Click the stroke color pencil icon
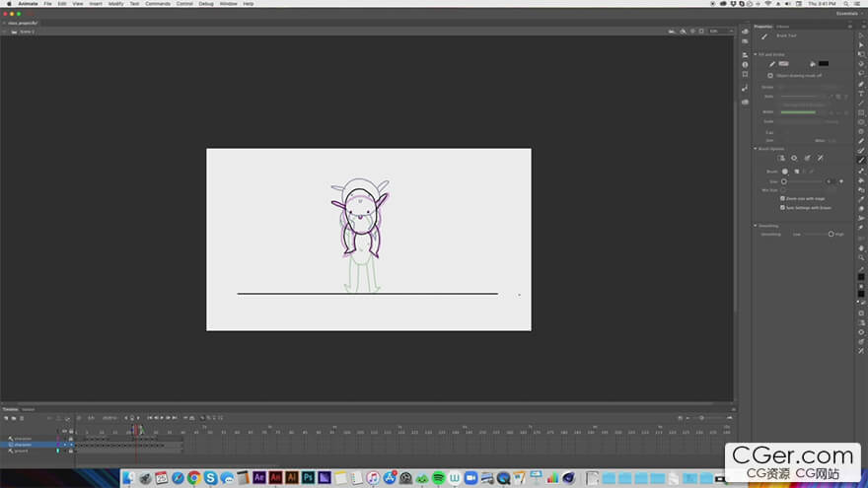This screenshot has width=868, height=488. (773, 63)
